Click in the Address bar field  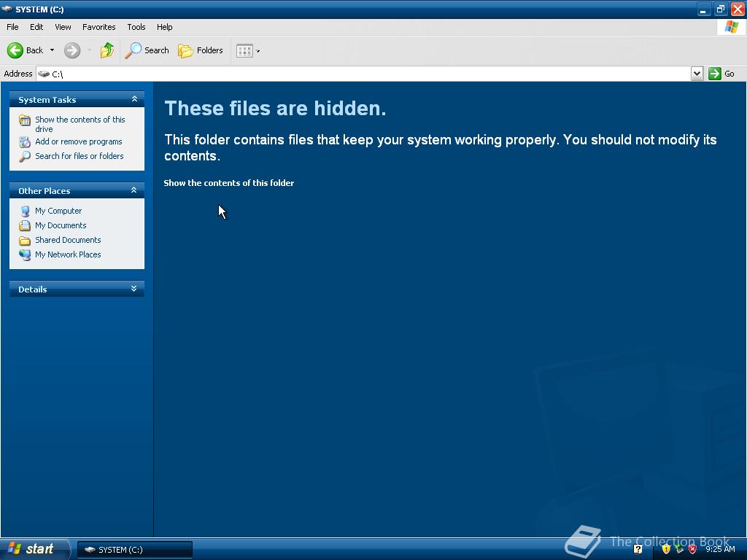point(363,74)
